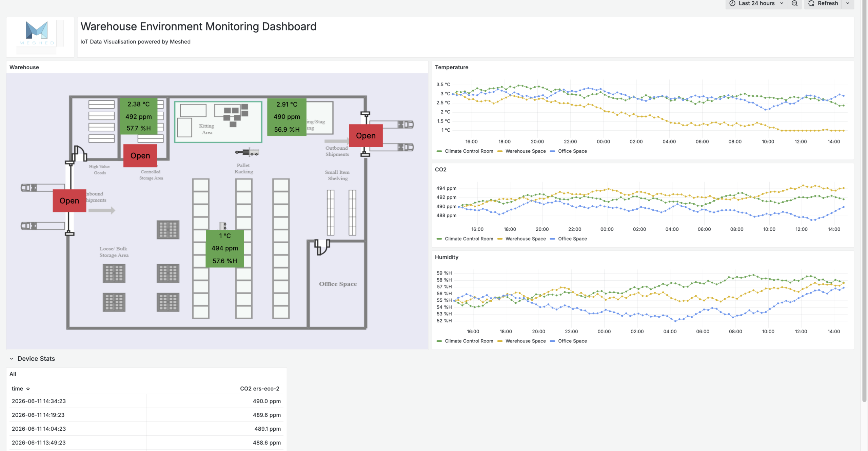
Task: Click the Open status on Outbound Shipments door
Action: 366,135
